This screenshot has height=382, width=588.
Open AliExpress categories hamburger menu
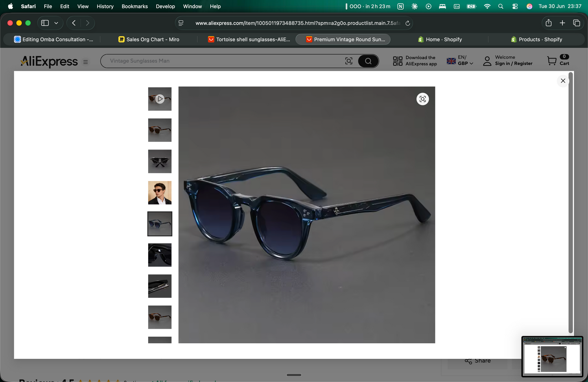85,62
